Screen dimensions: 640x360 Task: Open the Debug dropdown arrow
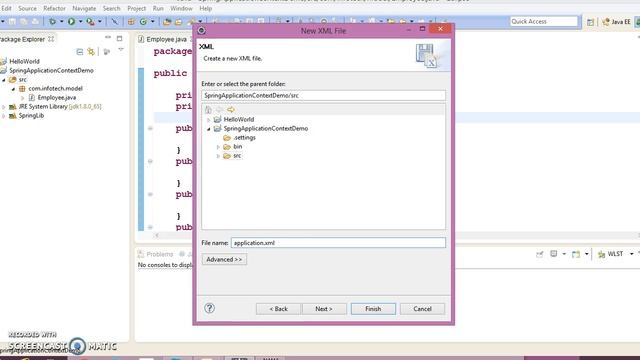pyautogui.click(x=62, y=21)
